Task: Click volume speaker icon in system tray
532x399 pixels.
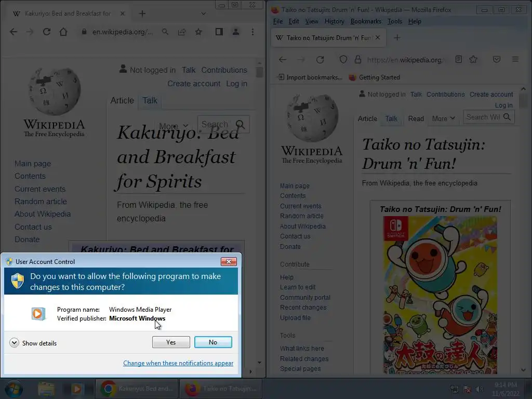Action: pos(480,389)
